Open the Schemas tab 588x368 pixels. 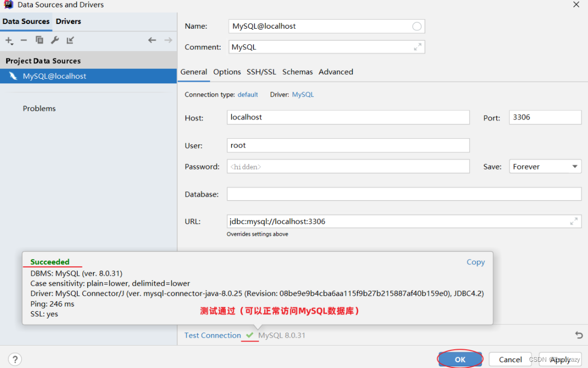(297, 72)
